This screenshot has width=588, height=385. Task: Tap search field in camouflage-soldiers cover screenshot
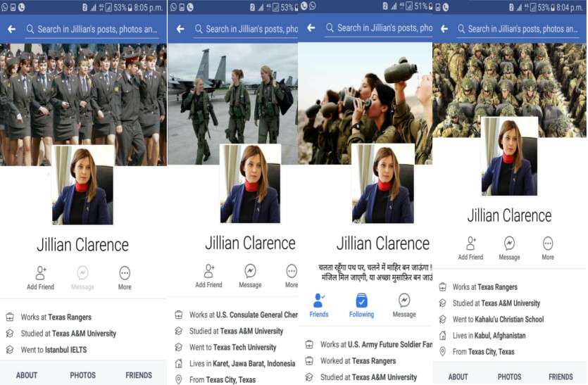coord(518,29)
